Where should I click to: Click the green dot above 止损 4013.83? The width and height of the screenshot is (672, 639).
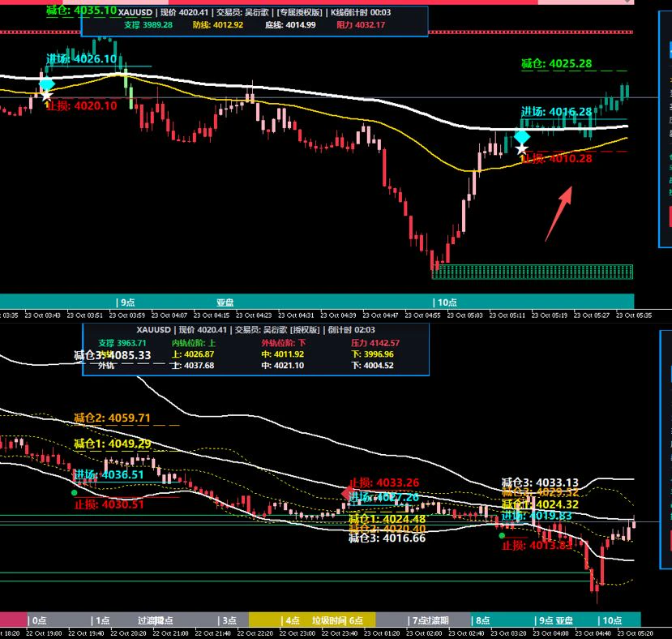pos(502,535)
